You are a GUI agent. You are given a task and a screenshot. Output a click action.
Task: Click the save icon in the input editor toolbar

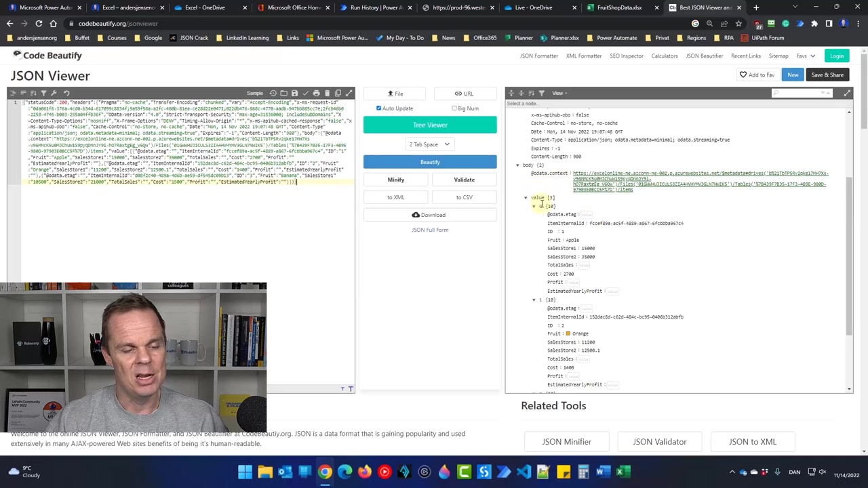point(294,93)
